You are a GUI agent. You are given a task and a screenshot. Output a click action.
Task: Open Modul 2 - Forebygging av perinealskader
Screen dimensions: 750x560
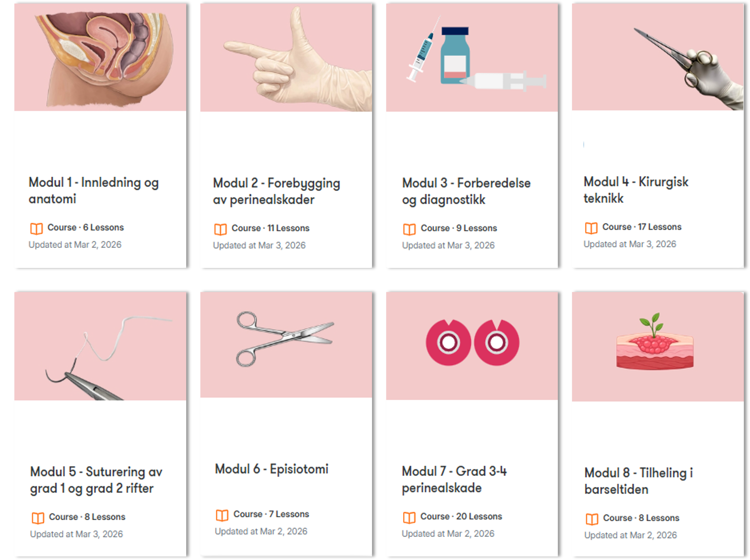tap(276, 191)
